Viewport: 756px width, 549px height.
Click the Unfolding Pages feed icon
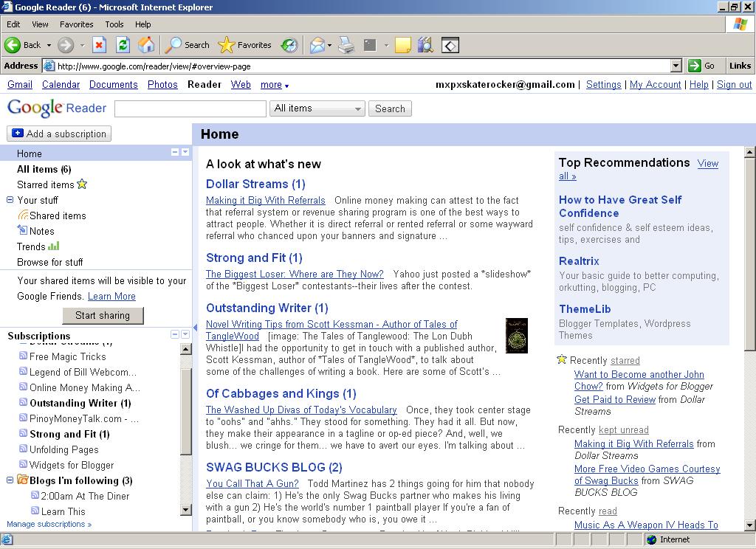[23, 448]
